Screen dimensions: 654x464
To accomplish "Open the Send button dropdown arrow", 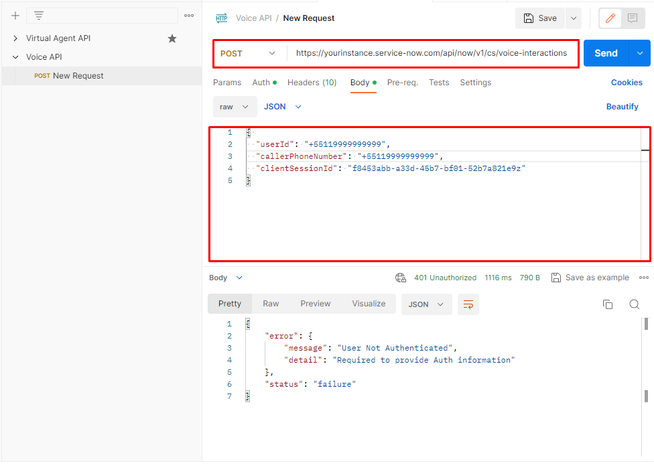I will (x=640, y=53).
